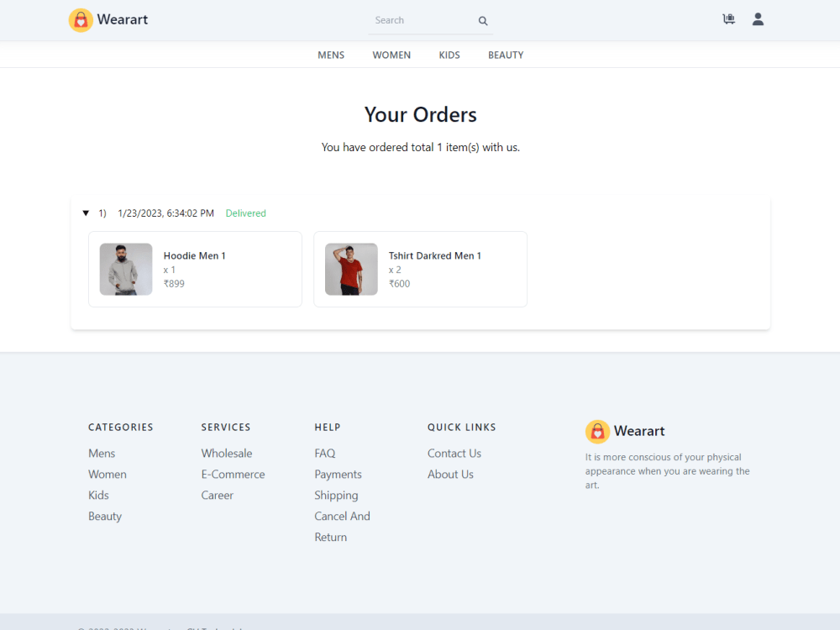Open the About Us link
Screen dimensions: 840x630
450,474
